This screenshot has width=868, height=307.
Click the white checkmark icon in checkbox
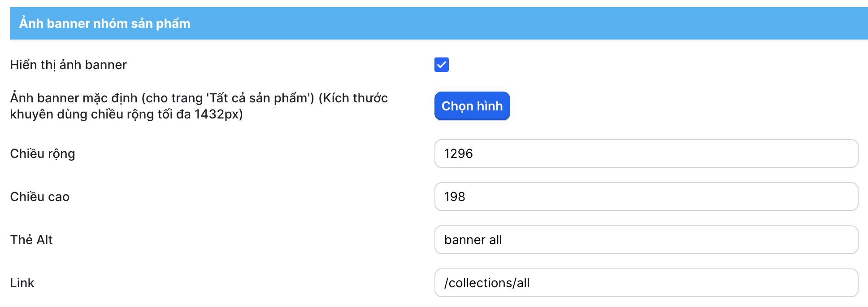pos(442,65)
